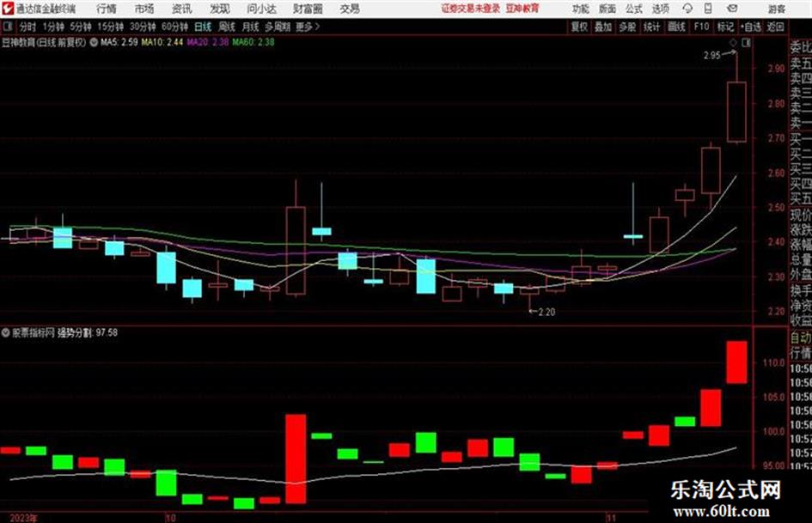Click the MA20: 2.38 indicator value
Screen dimensions: 812x523
click(x=208, y=42)
